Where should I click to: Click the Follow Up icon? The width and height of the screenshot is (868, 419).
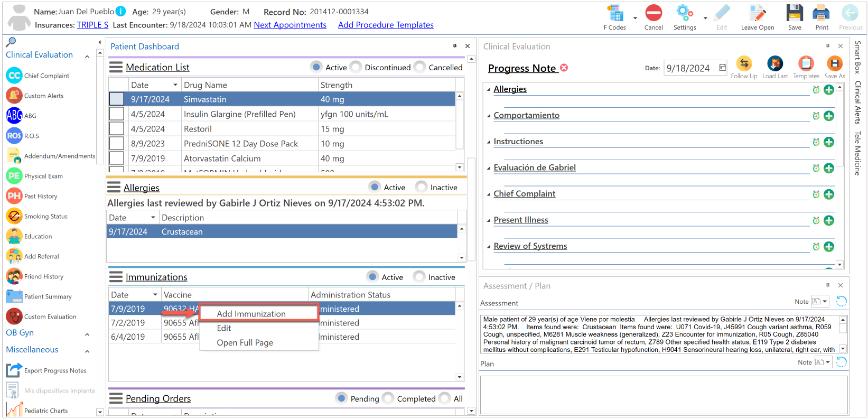(744, 63)
